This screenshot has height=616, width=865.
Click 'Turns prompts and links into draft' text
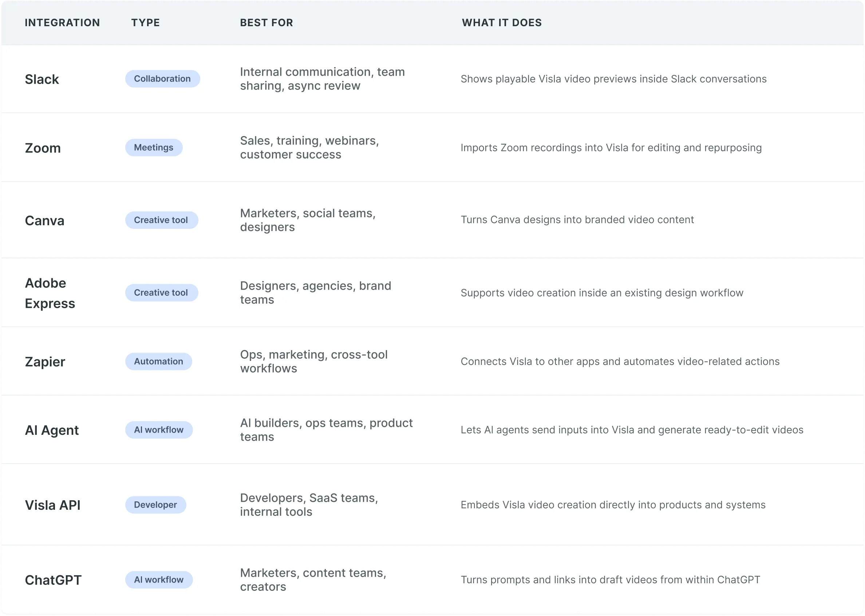click(x=610, y=580)
